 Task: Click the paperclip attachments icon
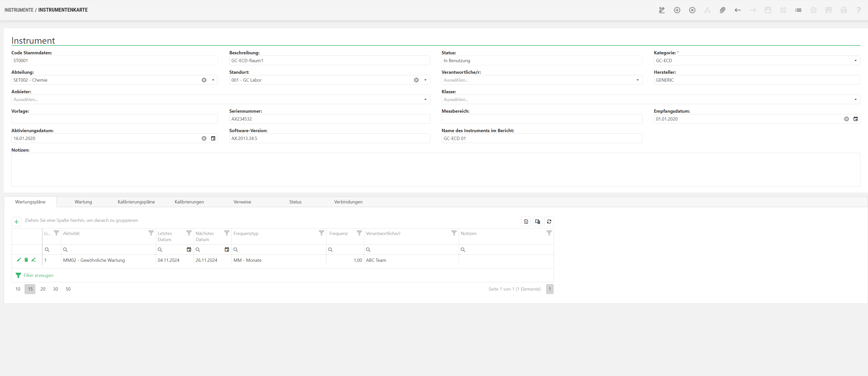tap(722, 10)
